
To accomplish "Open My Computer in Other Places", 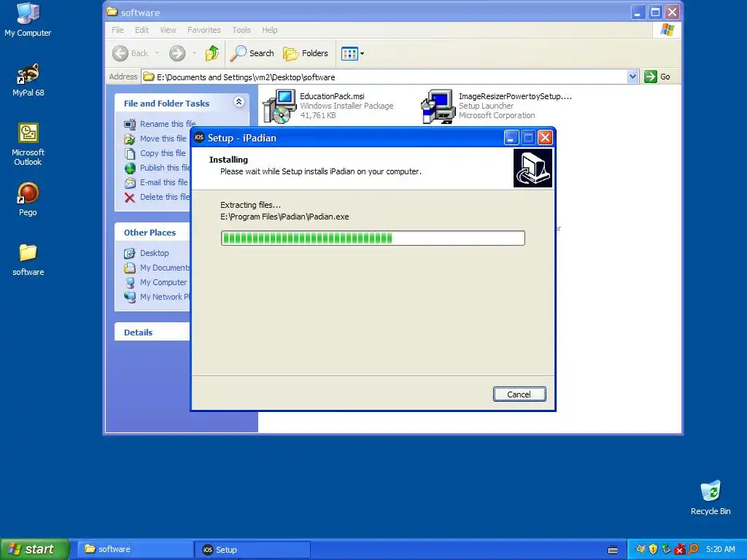I will (163, 282).
